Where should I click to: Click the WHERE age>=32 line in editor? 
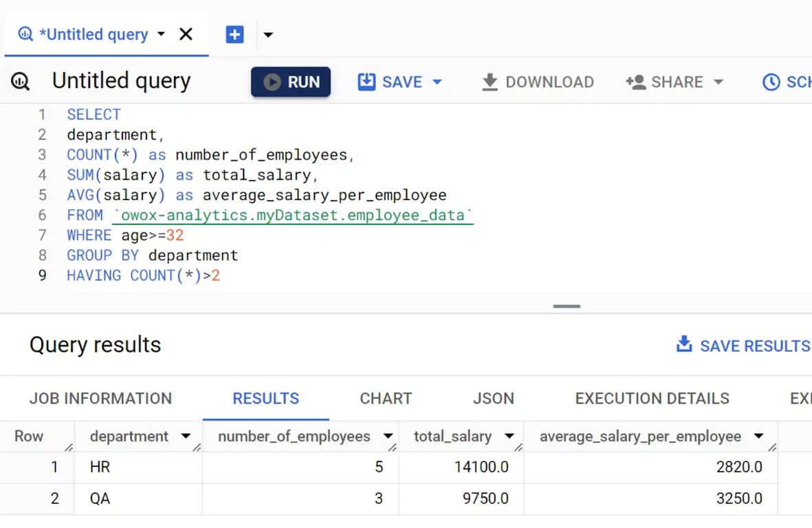point(125,236)
